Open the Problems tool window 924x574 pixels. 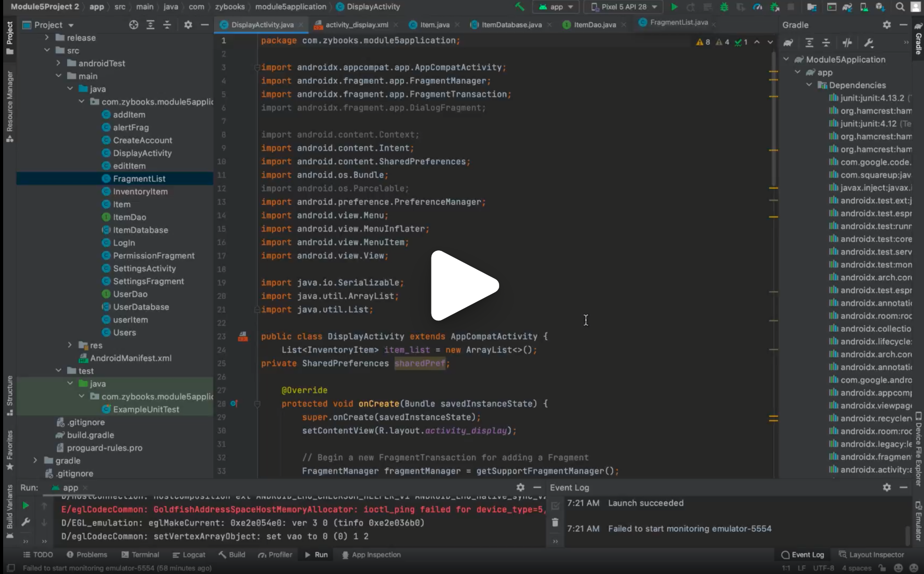click(x=87, y=555)
